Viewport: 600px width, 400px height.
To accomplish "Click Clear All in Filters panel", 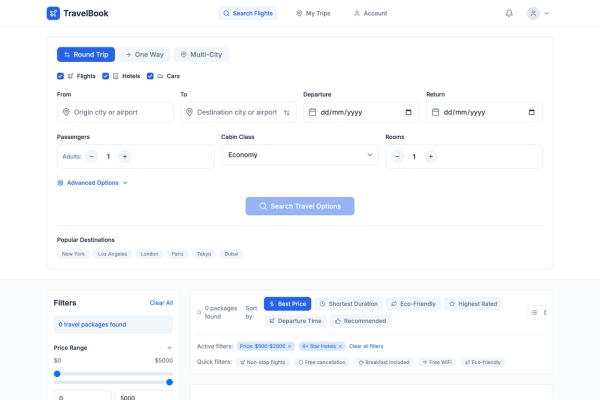I will (161, 303).
